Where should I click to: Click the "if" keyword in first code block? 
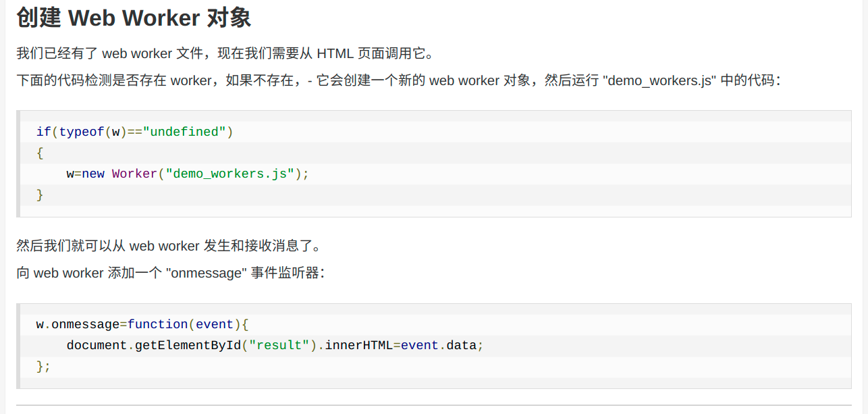click(x=43, y=132)
